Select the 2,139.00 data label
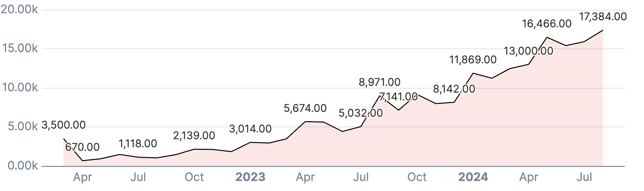Viewport: 644px width, 191px height. click(x=194, y=136)
